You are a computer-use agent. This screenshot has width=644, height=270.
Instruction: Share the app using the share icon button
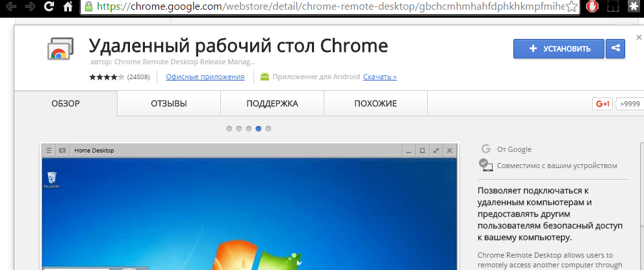point(615,49)
